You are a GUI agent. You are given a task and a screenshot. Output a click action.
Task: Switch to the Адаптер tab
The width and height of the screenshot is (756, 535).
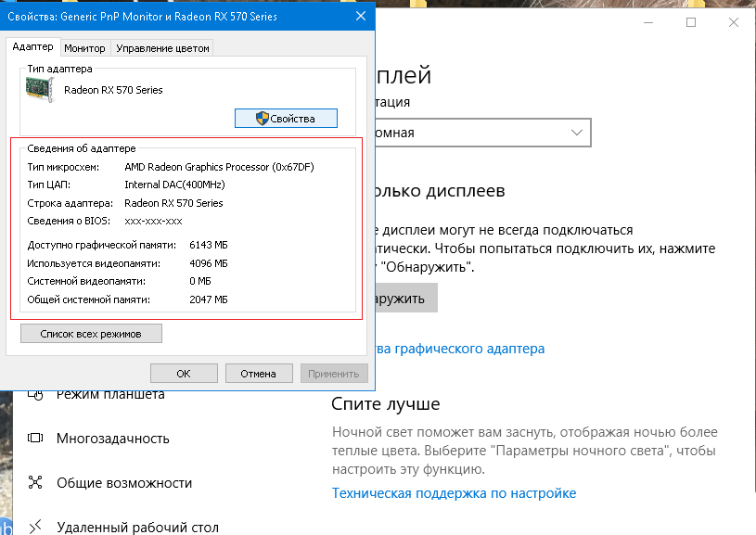click(32, 47)
